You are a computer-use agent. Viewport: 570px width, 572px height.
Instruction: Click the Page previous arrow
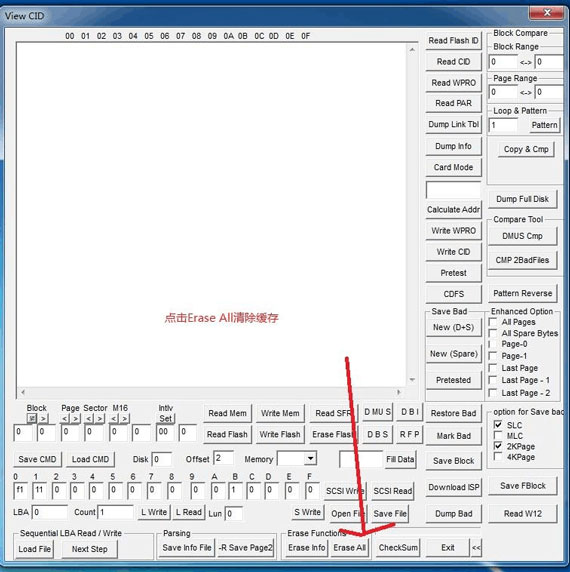tap(65, 419)
